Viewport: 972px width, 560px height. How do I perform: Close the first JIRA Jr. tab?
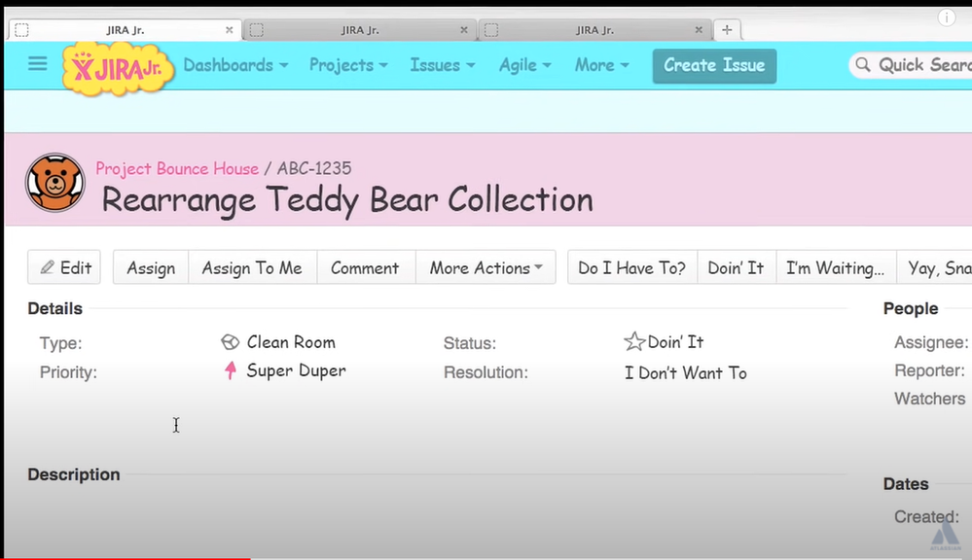click(230, 30)
